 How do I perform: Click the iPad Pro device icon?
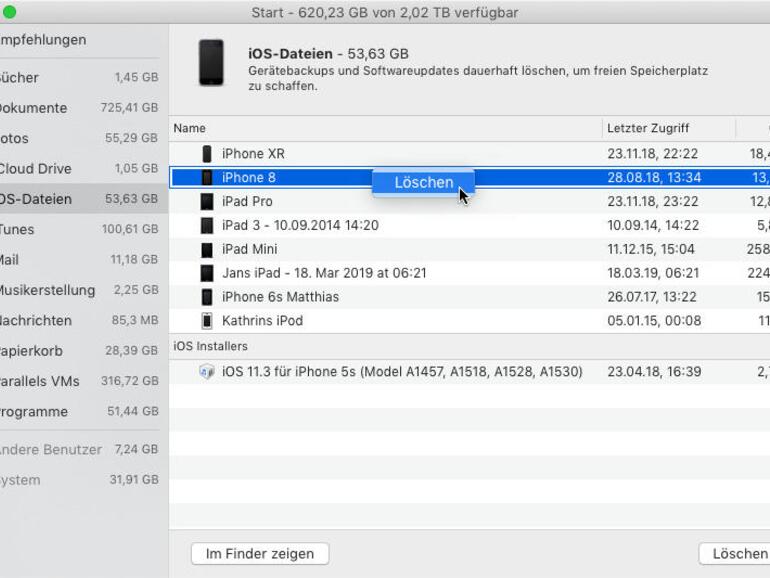[207, 201]
